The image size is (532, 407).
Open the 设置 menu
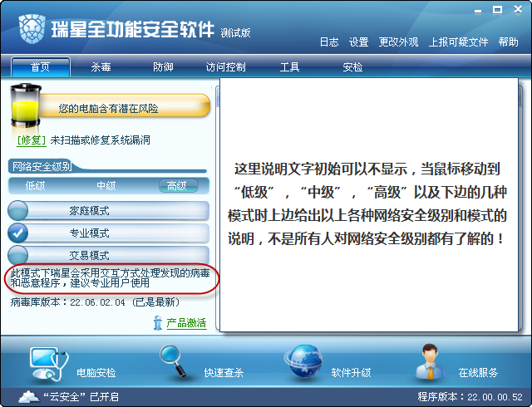click(x=358, y=42)
